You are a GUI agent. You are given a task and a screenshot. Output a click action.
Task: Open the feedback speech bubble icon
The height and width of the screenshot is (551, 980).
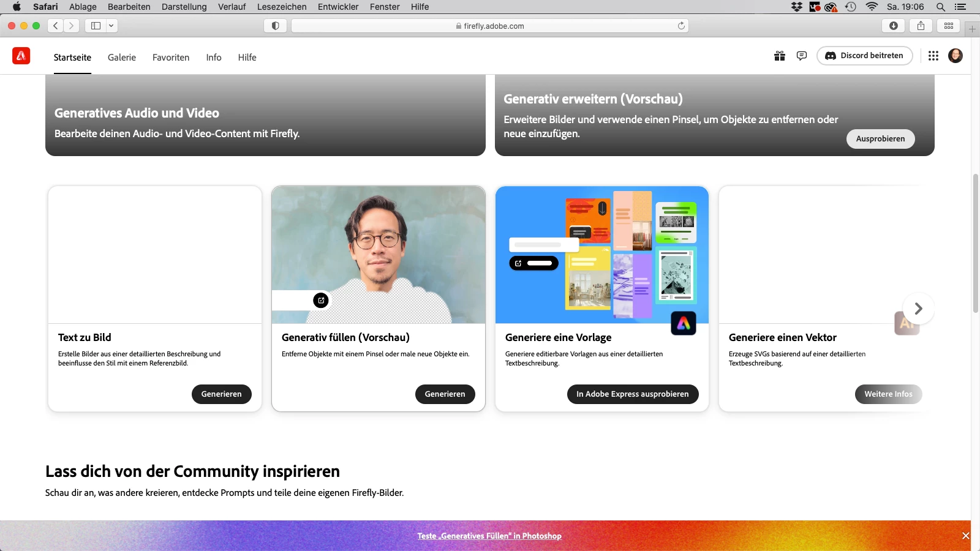(801, 56)
